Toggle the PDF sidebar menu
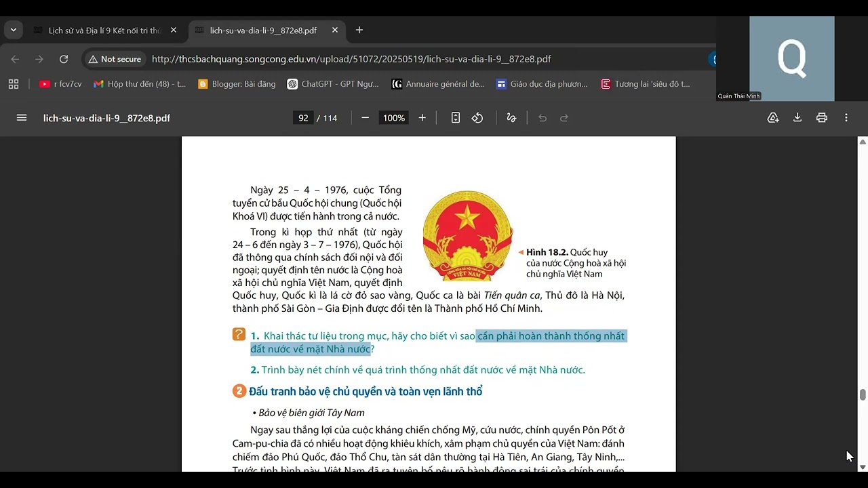Screen dimensions: 868x488 (x=22, y=118)
